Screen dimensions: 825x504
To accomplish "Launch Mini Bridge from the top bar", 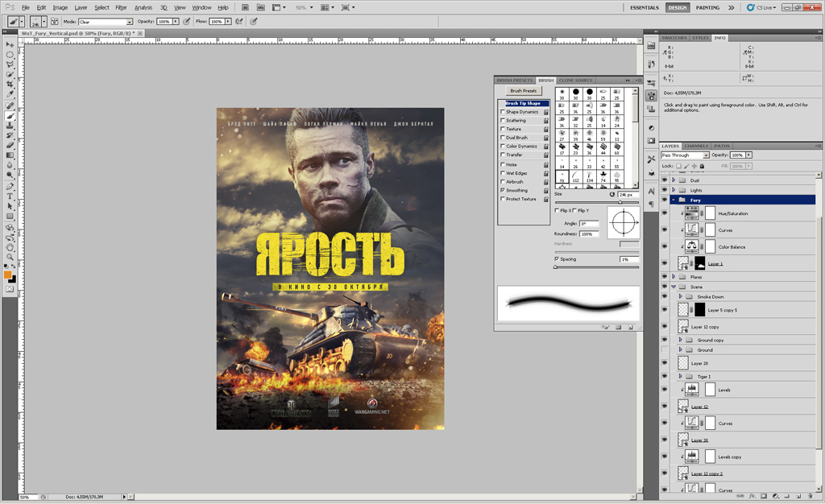I will click(260, 7).
